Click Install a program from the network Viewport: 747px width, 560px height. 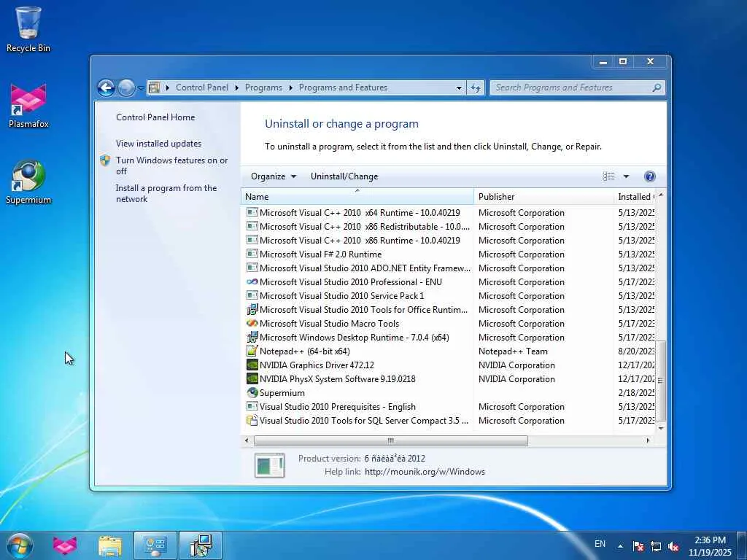click(x=166, y=193)
